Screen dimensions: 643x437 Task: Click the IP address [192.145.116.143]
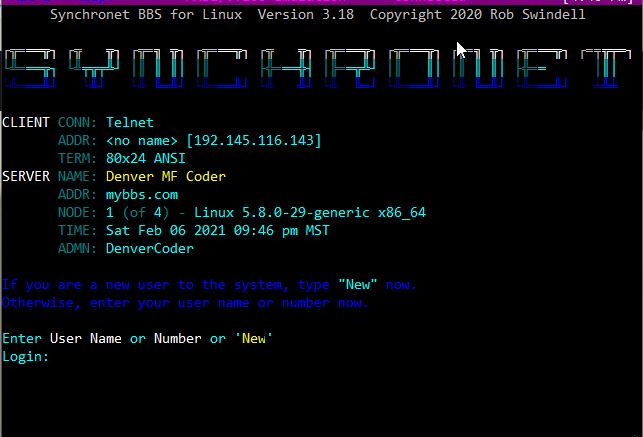[253, 141]
